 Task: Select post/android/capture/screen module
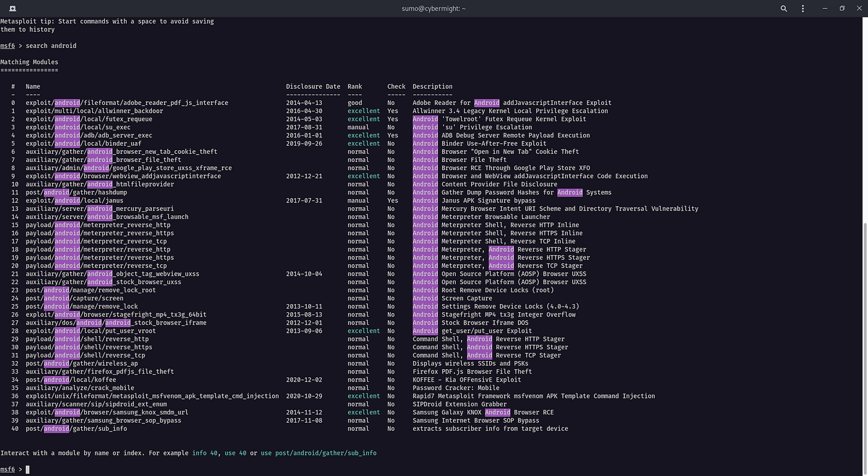(x=74, y=298)
